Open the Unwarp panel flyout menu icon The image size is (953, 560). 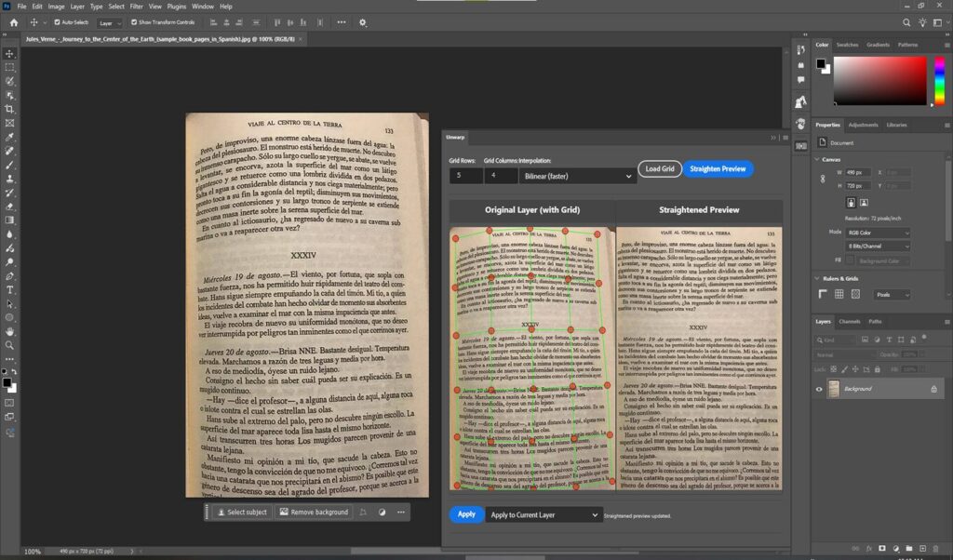coord(785,138)
